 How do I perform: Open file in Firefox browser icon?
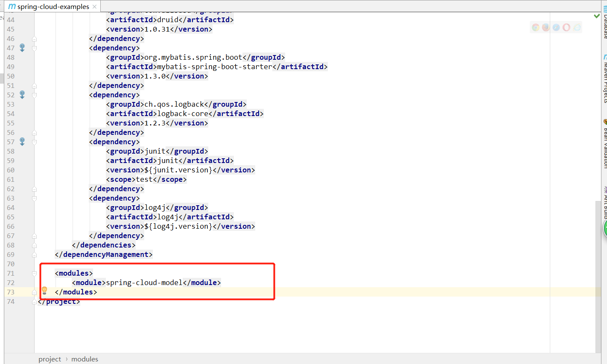click(546, 27)
